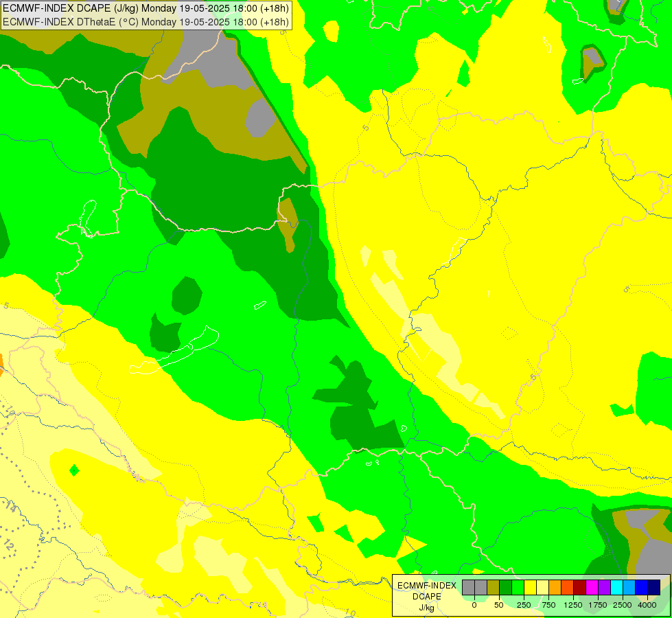672x618 pixels.
Task: Select the gray legend swatch left of 0
Action: (468, 587)
